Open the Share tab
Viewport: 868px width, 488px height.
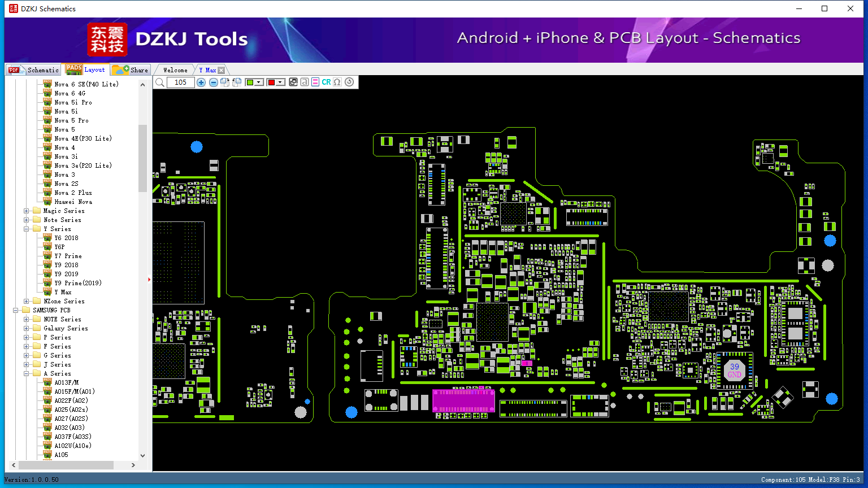[130, 70]
